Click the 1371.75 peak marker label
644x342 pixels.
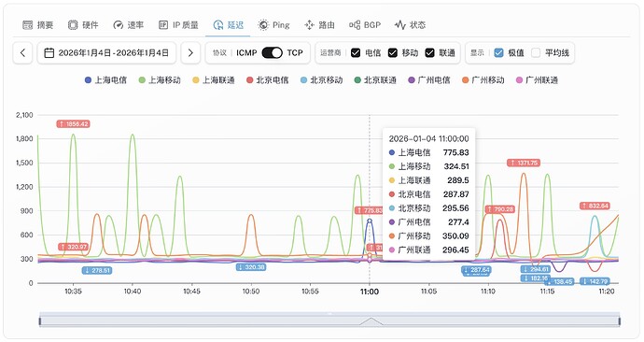tap(524, 163)
